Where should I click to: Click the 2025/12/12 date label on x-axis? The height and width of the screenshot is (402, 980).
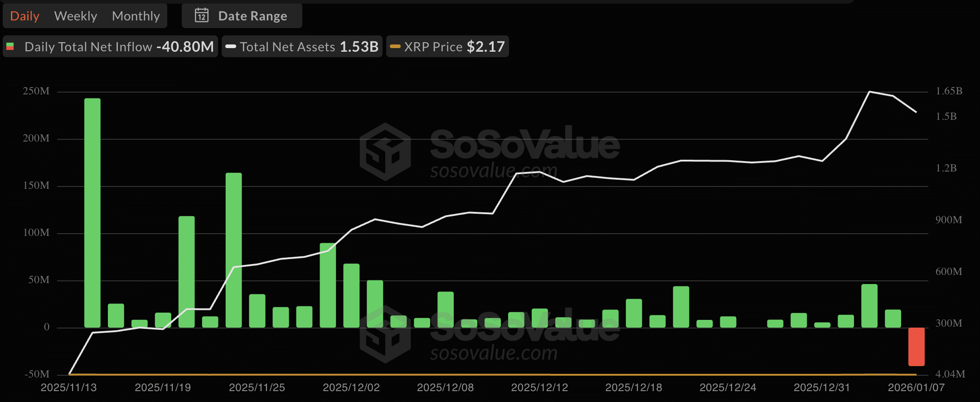(540, 387)
